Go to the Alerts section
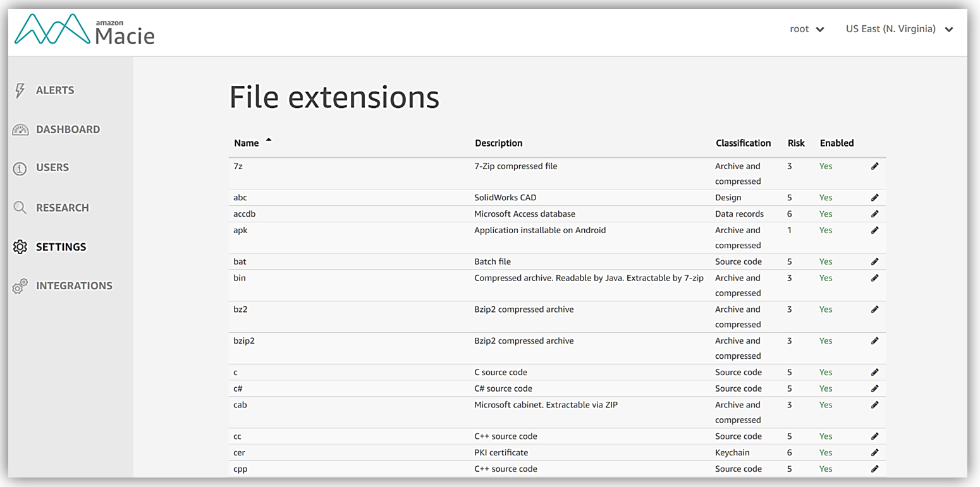Image resolution: width=980 pixels, height=487 pixels. (x=55, y=90)
